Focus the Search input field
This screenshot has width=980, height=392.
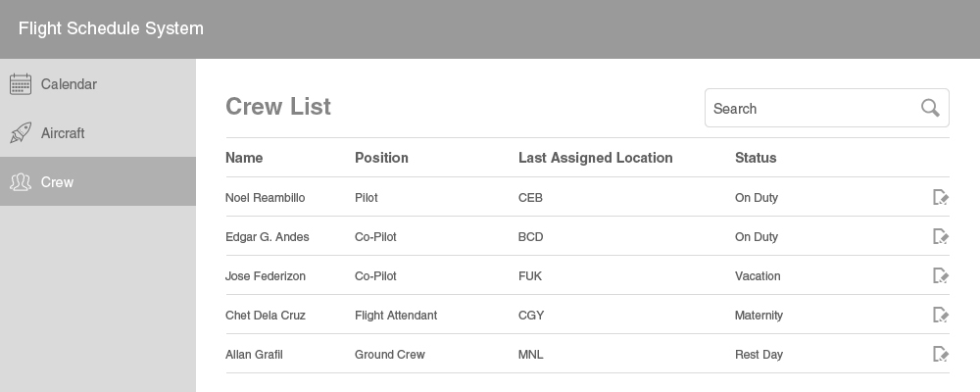point(827,108)
